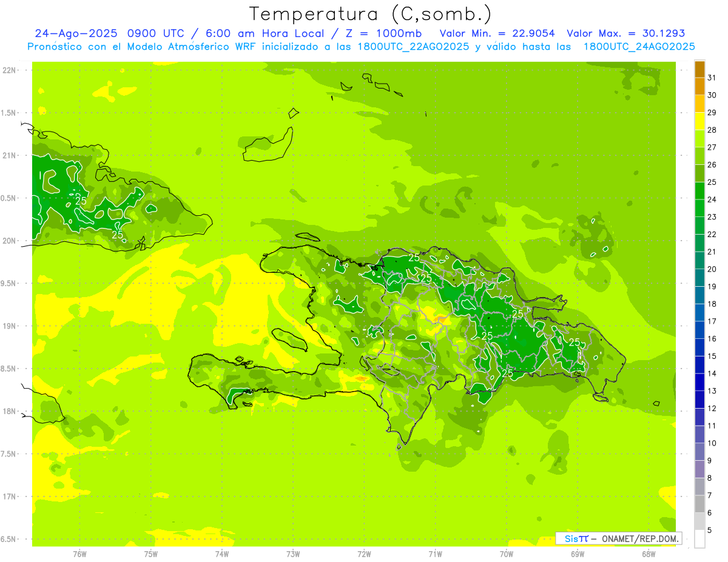Click the blue legend swatch between 15 and 16
The width and height of the screenshot is (728, 562).
tap(699, 347)
